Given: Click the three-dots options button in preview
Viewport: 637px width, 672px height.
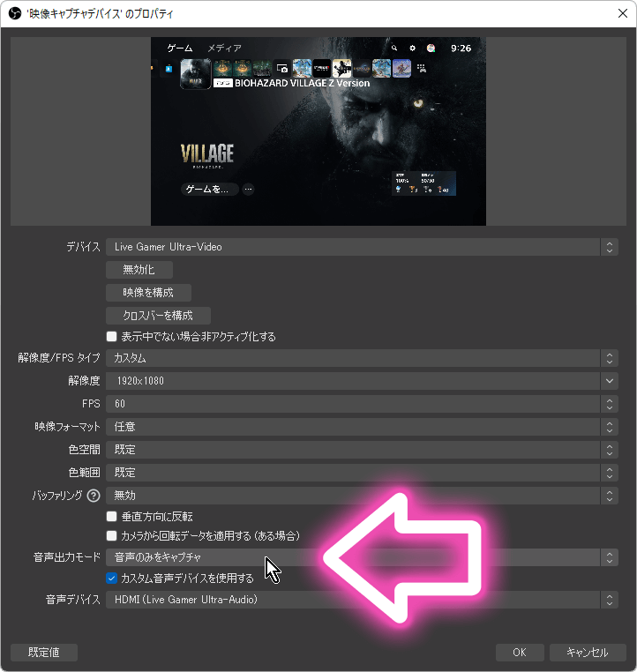Looking at the screenshot, I should click(248, 189).
